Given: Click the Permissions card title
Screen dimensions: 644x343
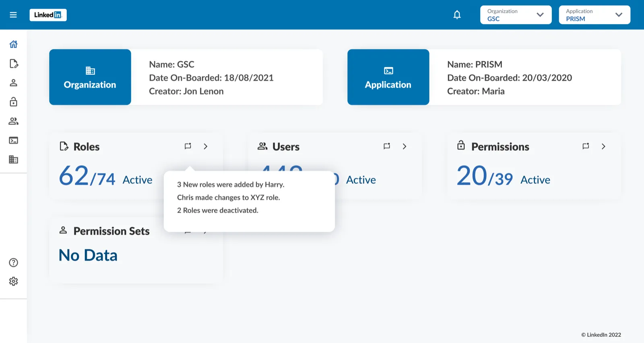Looking at the screenshot, I should 500,147.
